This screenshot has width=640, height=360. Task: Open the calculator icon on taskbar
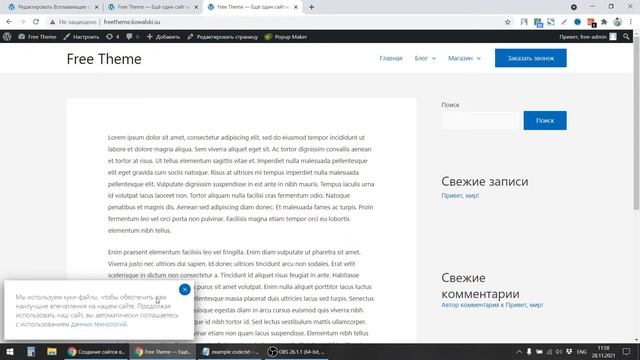tap(31, 351)
